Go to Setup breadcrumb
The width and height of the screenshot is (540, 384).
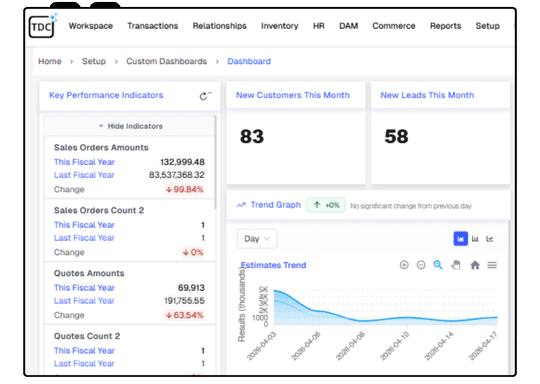point(94,61)
